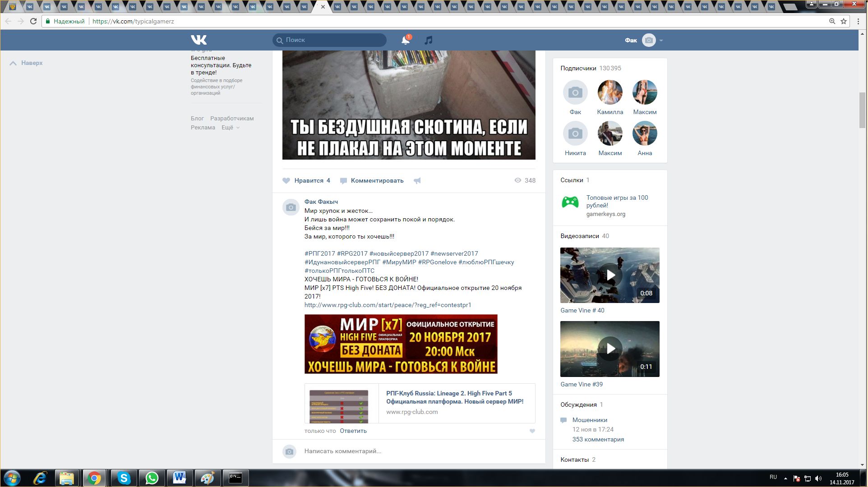The width and height of the screenshot is (868, 487).
Task: Bookmark page with star icon
Action: point(844,21)
